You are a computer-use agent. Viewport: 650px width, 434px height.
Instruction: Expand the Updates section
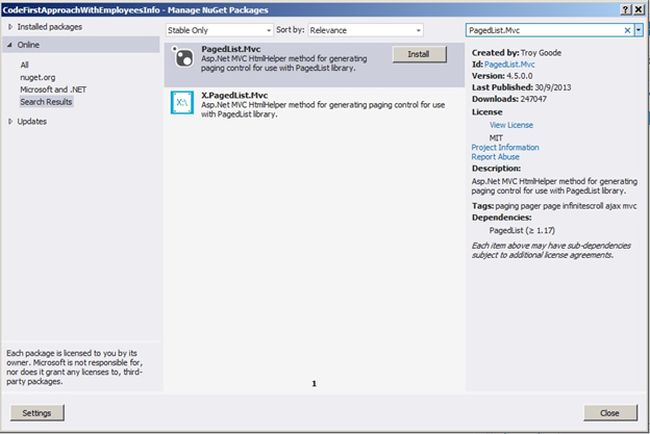click(x=10, y=121)
